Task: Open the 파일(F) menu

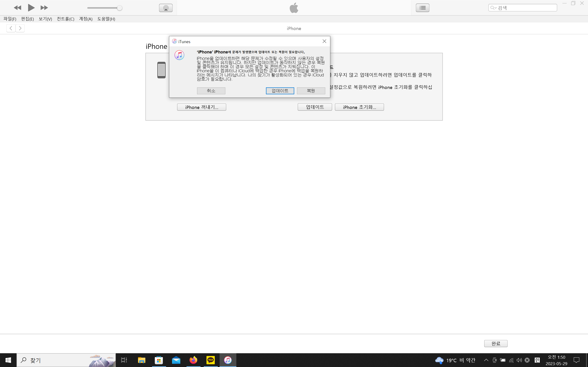Action: pos(10,19)
